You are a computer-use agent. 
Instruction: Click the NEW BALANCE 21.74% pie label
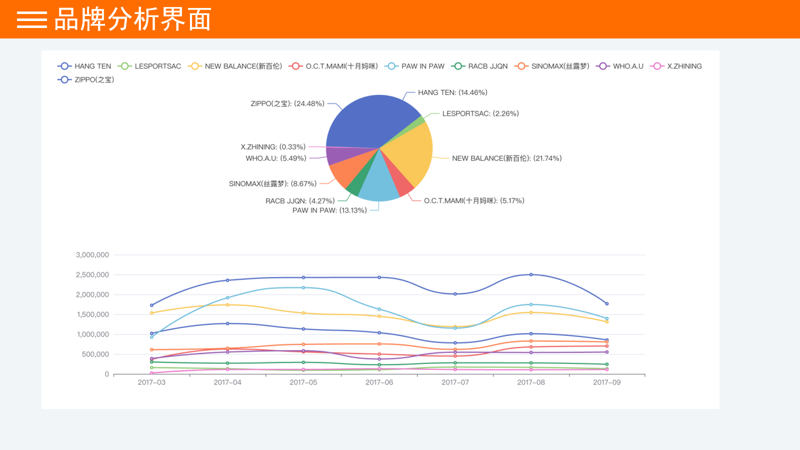507,158
